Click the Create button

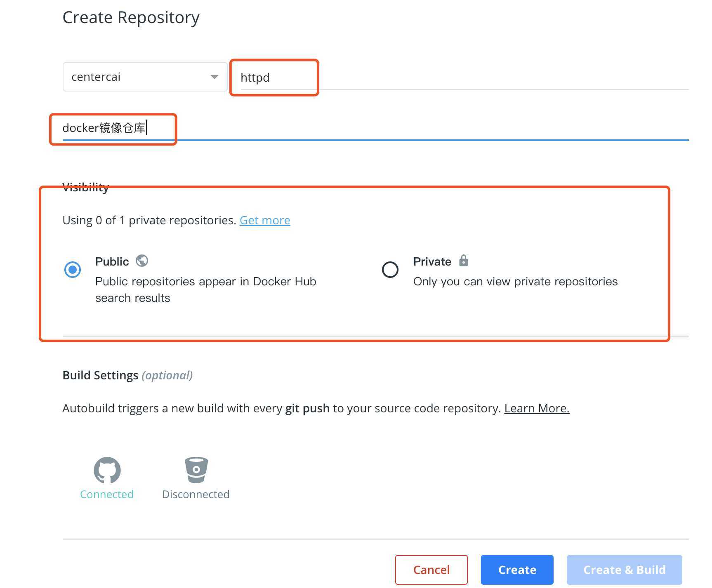pyautogui.click(x=517, y=569)
